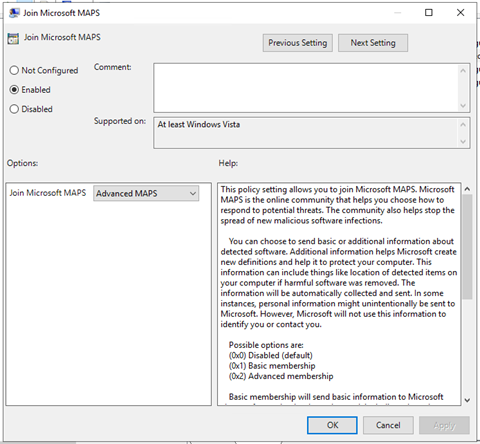Close the dialog with the X icon
The image size is (480, 444).
(x=460, y=13)
